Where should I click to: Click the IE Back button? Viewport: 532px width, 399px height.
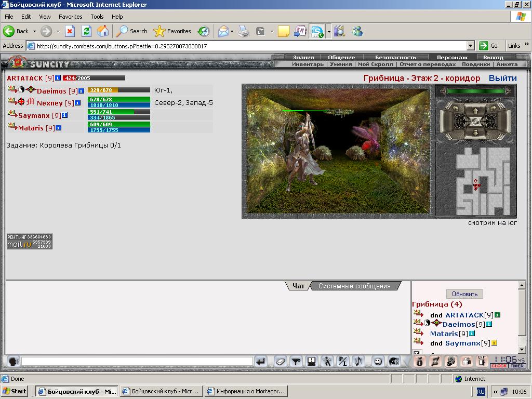click(16, 31)
